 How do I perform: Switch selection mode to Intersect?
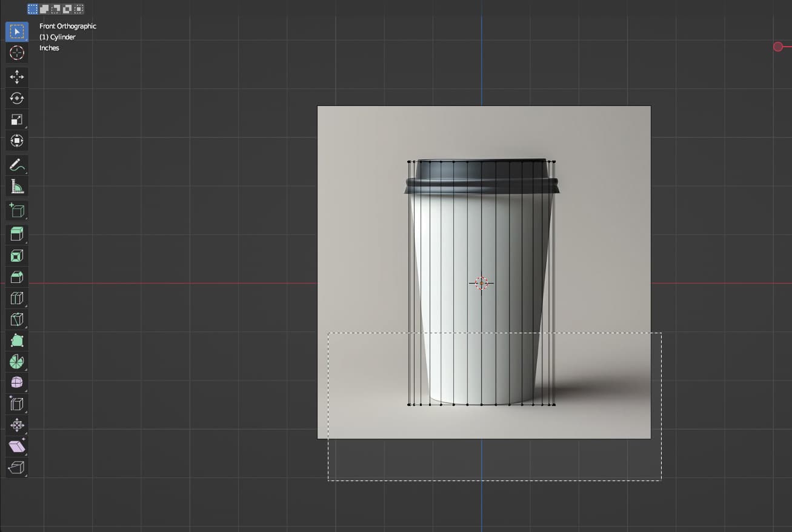coord(79,9)
